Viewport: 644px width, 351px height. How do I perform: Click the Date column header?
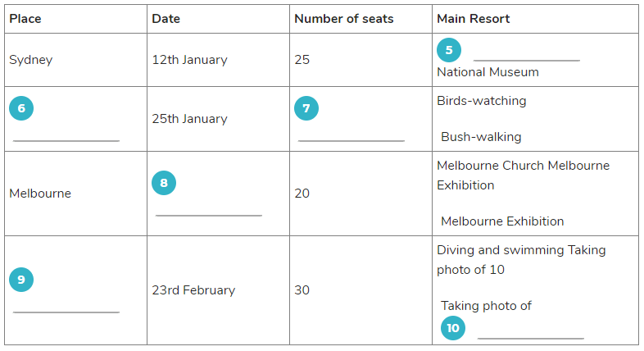click(x=166, y=19)
